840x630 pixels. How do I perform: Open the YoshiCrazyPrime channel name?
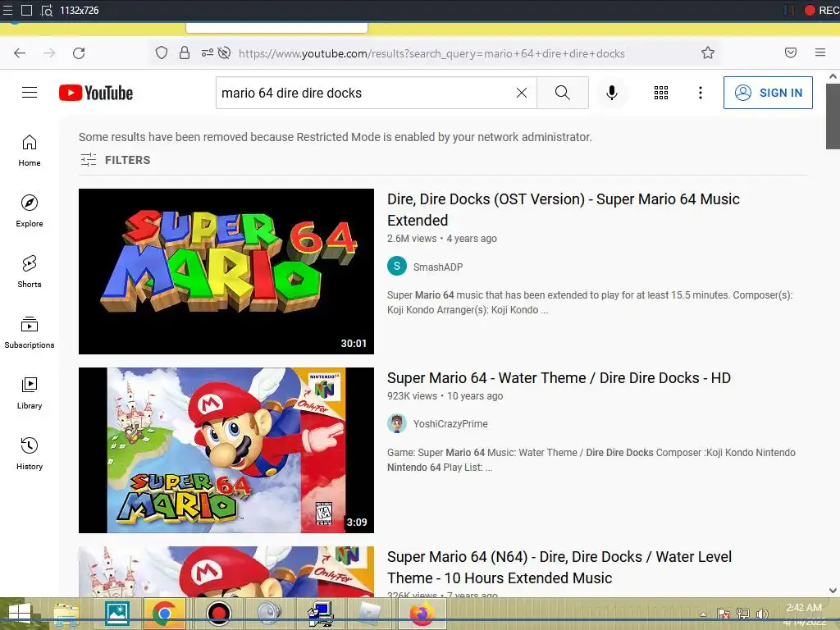pos(450,424)
